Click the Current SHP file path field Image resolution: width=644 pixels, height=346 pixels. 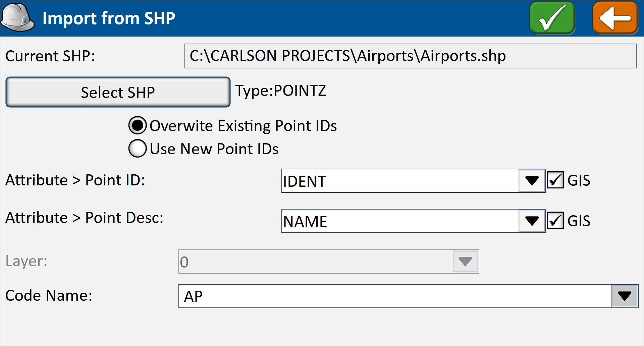pos(410,56)
